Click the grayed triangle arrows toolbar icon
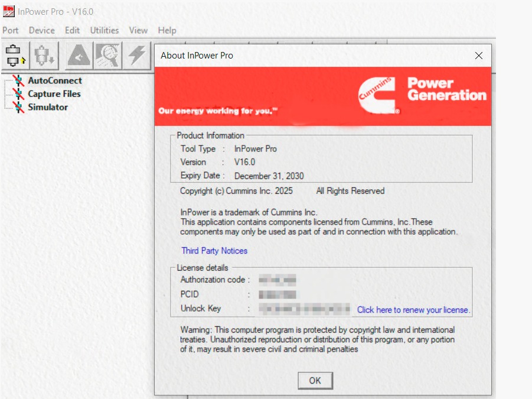The height and width of the screenshot is (399, 532). (x=79, y=56)
